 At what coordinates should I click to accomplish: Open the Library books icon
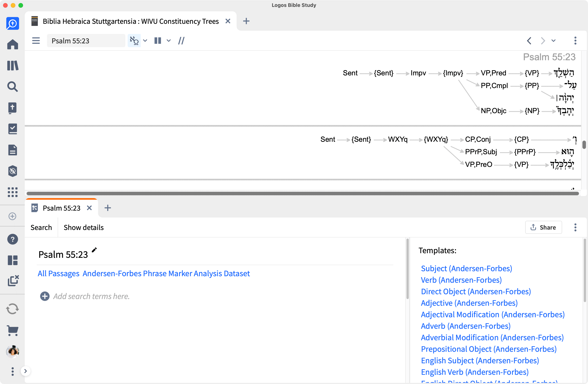pos(13,66)
